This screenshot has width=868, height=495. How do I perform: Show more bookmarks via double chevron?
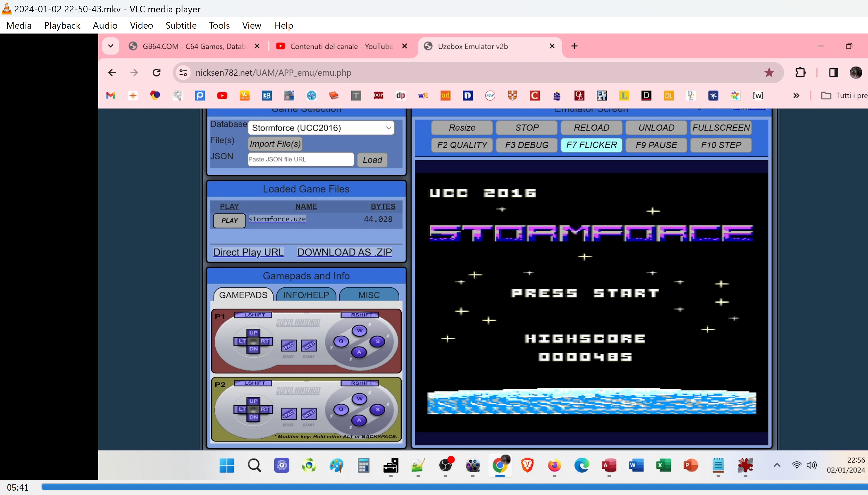(796, 95)
